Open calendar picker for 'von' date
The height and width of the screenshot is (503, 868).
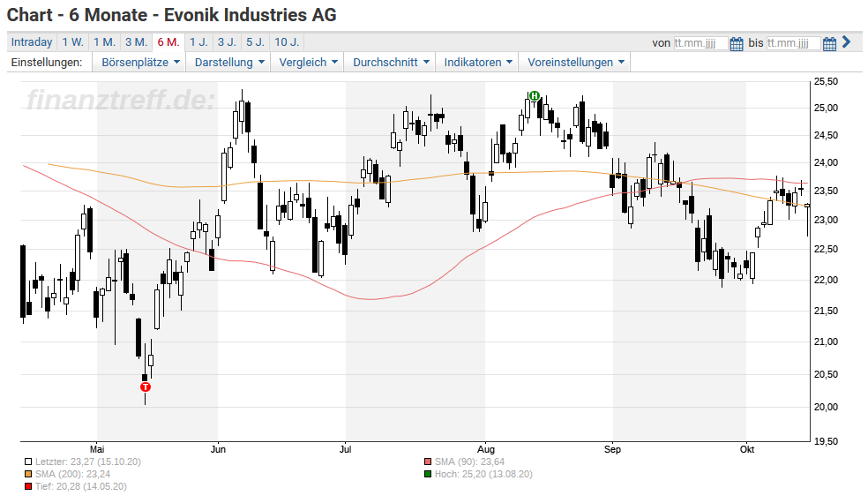click(x=737, y=44)
